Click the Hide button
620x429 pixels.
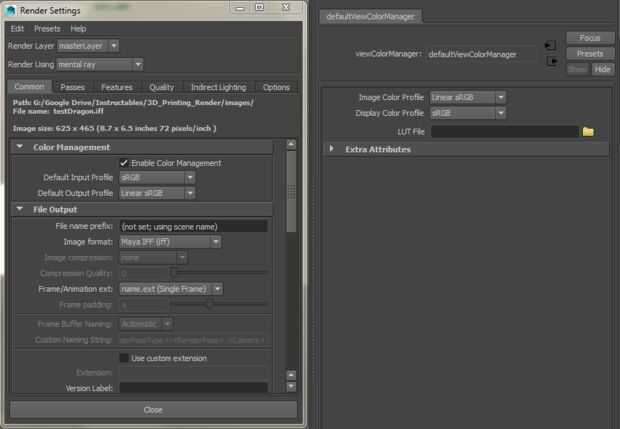coord(603,69)
